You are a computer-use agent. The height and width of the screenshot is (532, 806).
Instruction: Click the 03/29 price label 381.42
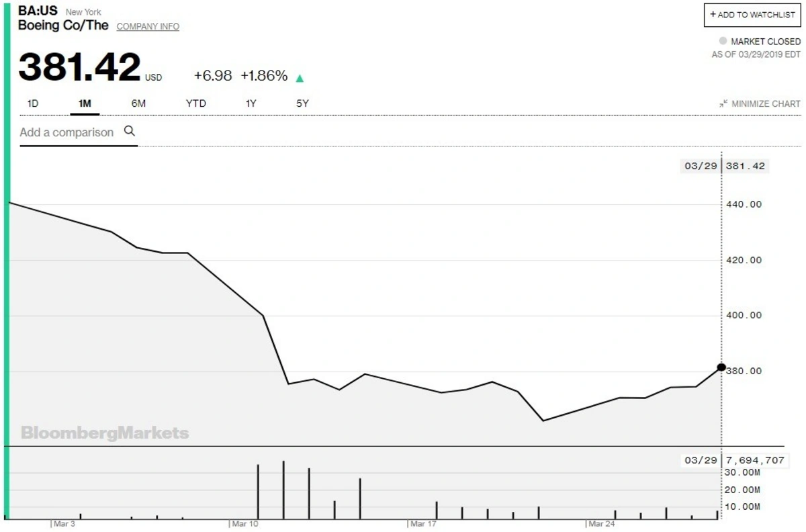pos(744,167)
